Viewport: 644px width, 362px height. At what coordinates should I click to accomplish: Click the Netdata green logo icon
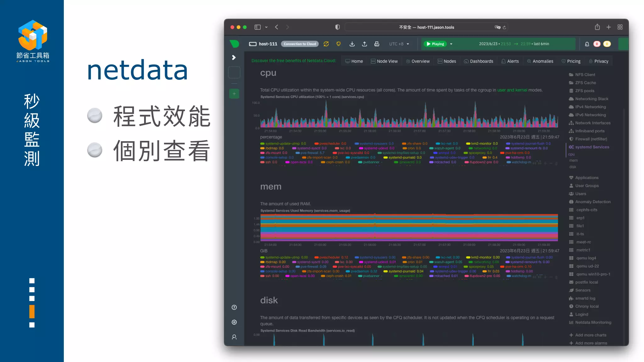[x=234, y=44]
